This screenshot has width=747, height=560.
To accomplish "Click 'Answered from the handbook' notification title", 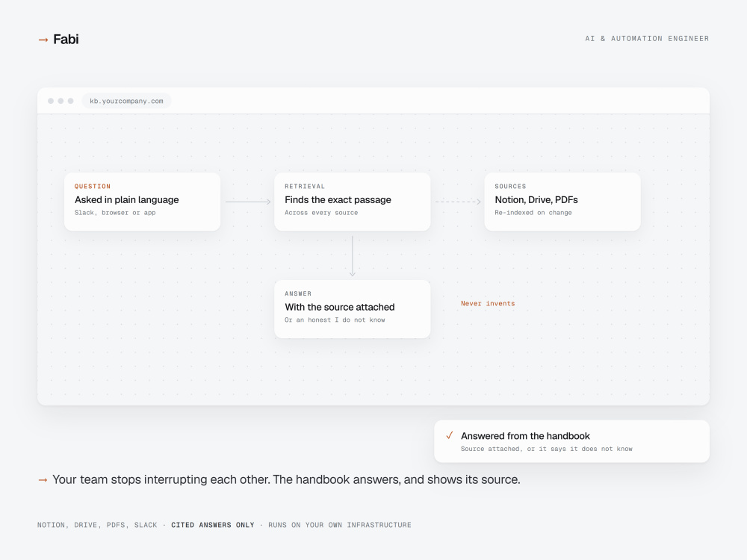I will [x=525, y=436].
